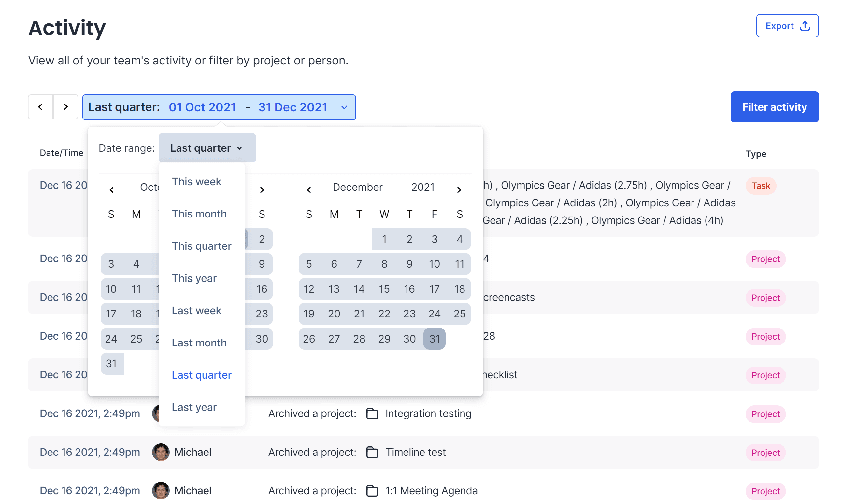The width and height of the screenshot is (842, 504).
Task: Toggle the Date range Last quarter dropdown
Action: click(207, 148)
